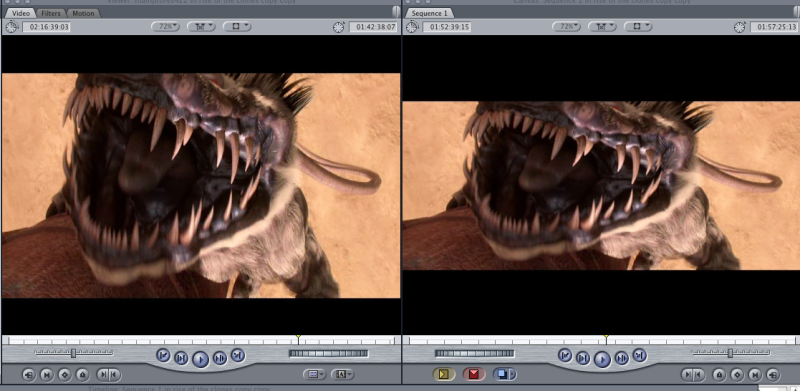
Task: Expand edit button options arrow in Canvas
Action: click(513, 375)
